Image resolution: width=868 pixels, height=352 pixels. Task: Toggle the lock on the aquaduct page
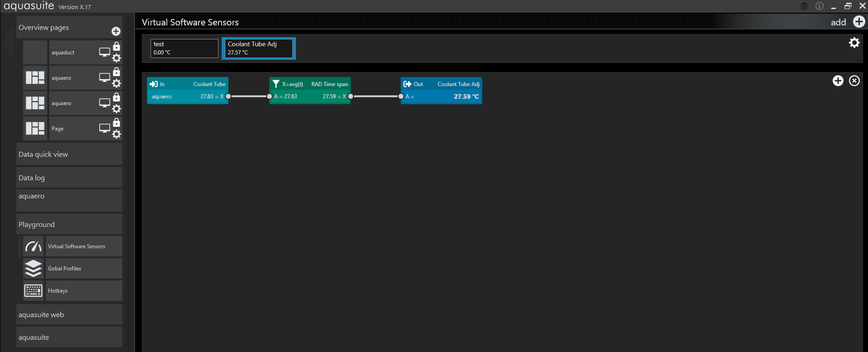[x=116, y=46]
